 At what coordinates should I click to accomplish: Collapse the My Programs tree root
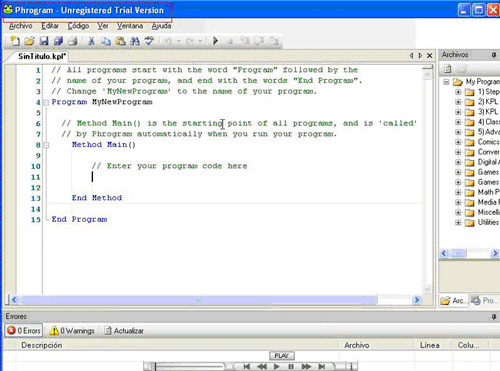click(446, 82)
